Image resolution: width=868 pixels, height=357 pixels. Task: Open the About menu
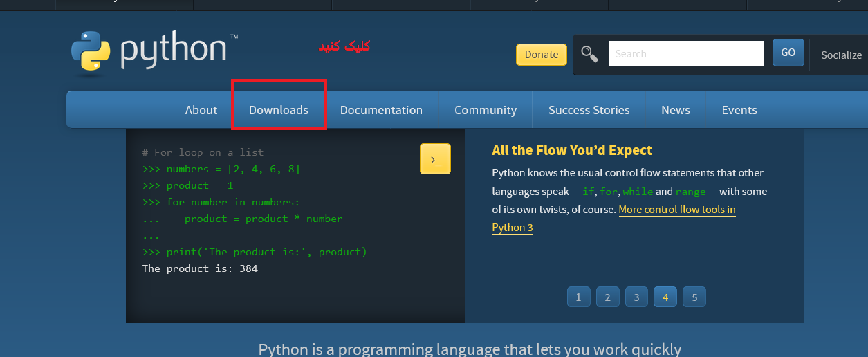[201, 110]
